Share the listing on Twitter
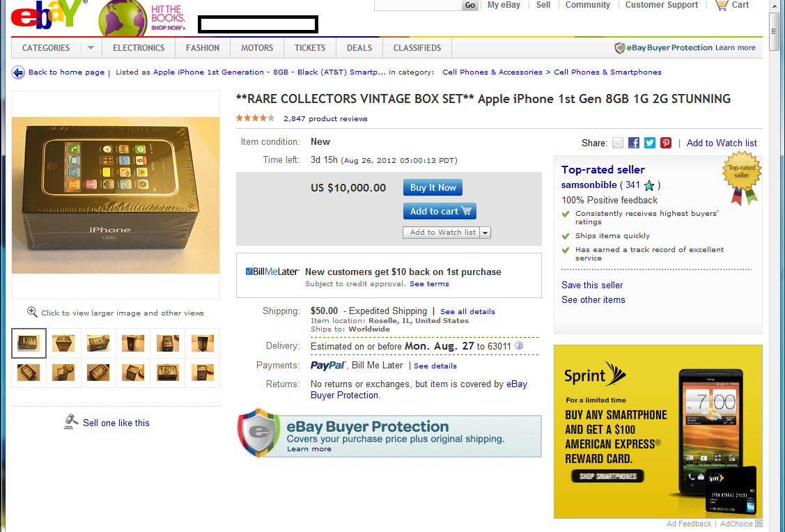 coord(650,143)
